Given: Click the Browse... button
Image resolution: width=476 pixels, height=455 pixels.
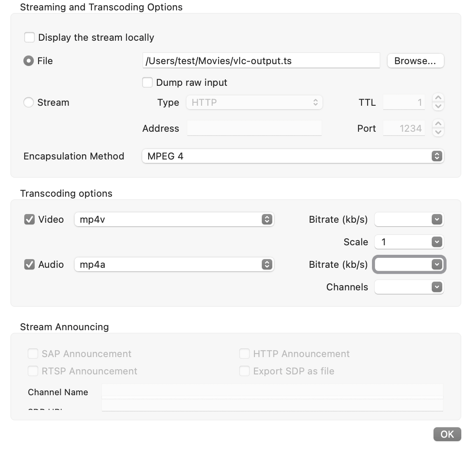Looking at the screenshot, I should (x=415, y=61).
